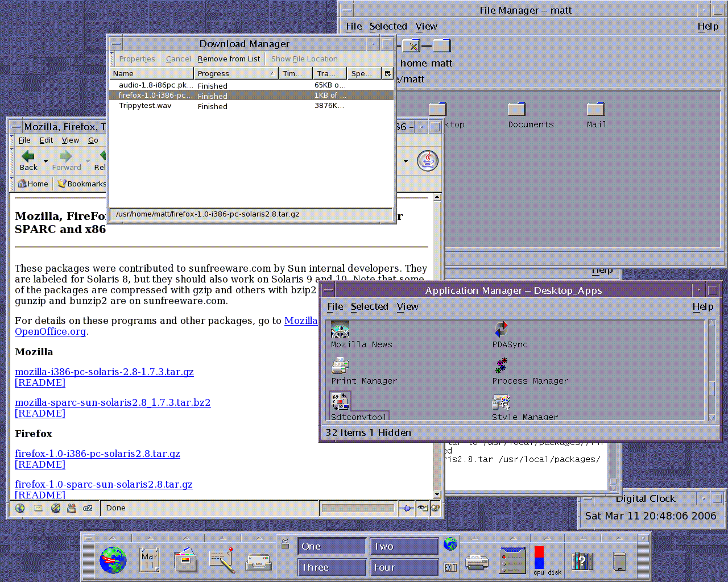Open the column picker in Download Manager
Image resolution: width=728 pixels, height=582 pixels.
pos(387,73)
